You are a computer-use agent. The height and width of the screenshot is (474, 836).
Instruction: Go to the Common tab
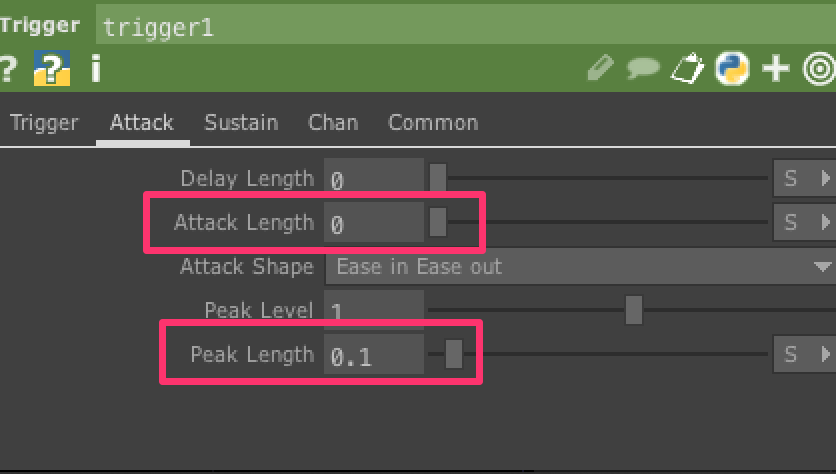click(433, 123)
